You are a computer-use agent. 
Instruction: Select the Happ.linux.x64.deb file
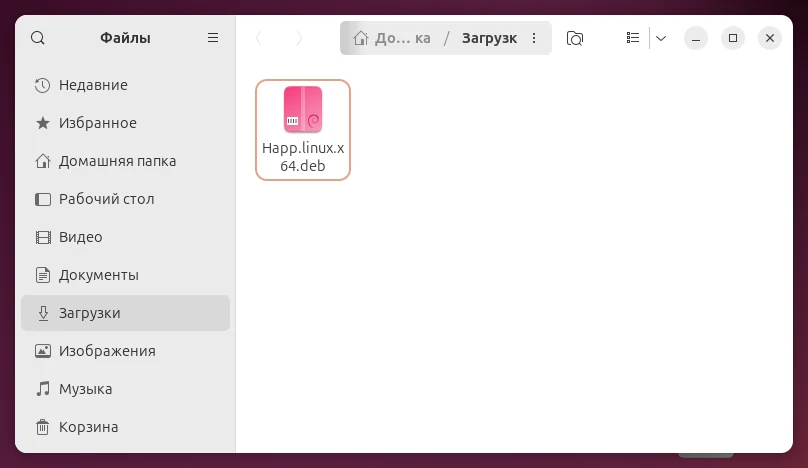(x=303, y=130)
